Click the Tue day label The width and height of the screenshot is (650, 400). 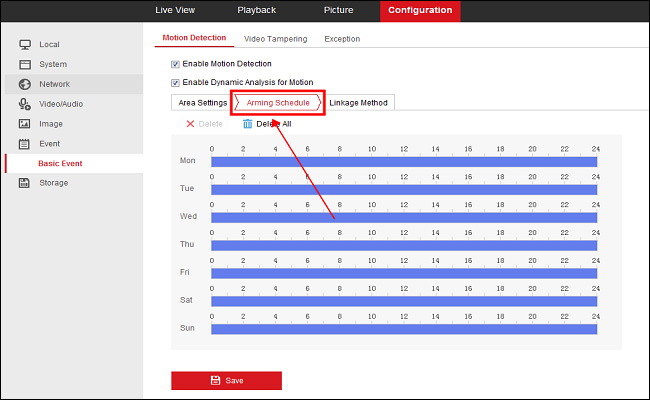pyautogui.click(x=187, y=188)
